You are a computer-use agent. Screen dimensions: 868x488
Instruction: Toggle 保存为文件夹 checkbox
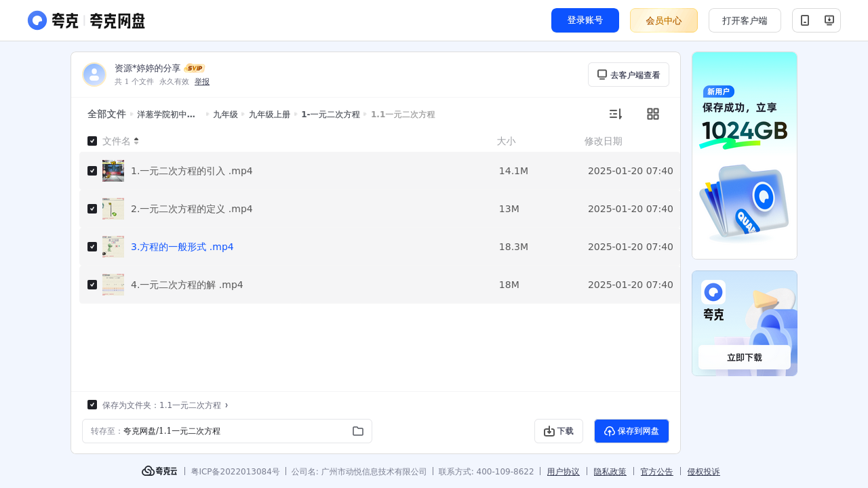(92, 405)
